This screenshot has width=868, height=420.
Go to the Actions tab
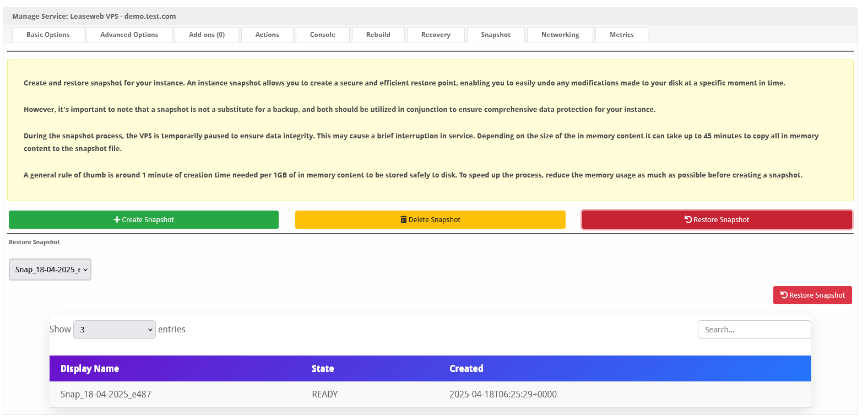267,35
